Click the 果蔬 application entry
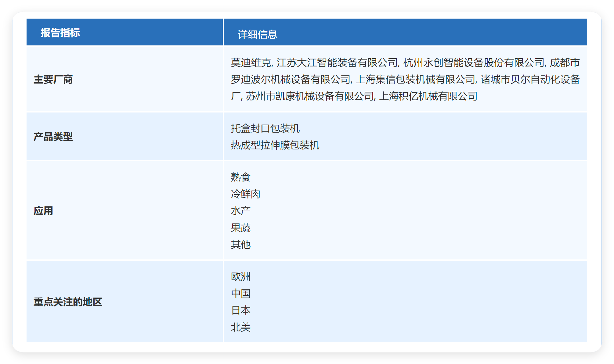 [x=241, y=228]
